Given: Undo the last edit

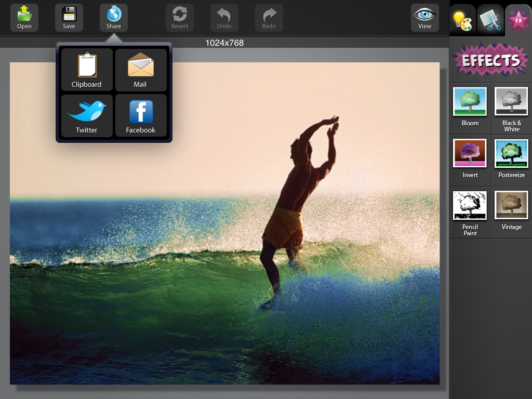Looking at the screenshot, I should (x=224, y=18).
